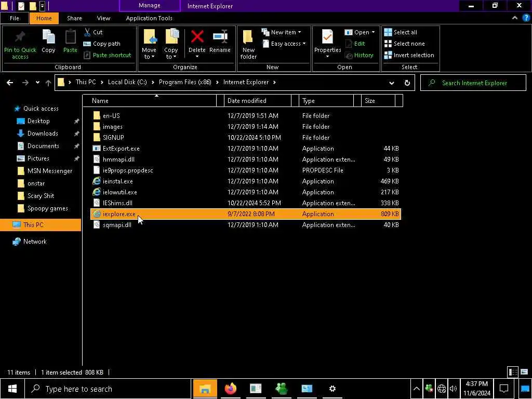
Task: Open Firefox from the taskbar
Action: pyautogui.click(x=230, y=389)
